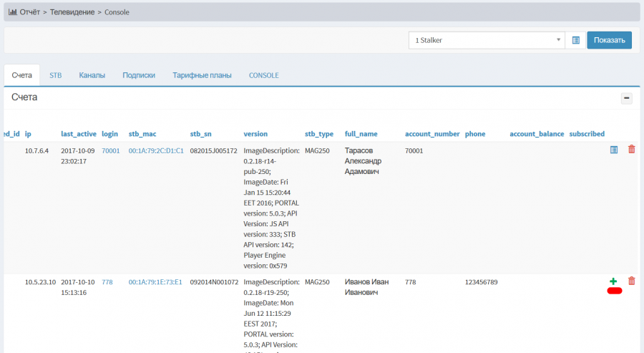Sort by the full_name column header
This screenshot has height=353, width=644.
click(x=361, y=134)
